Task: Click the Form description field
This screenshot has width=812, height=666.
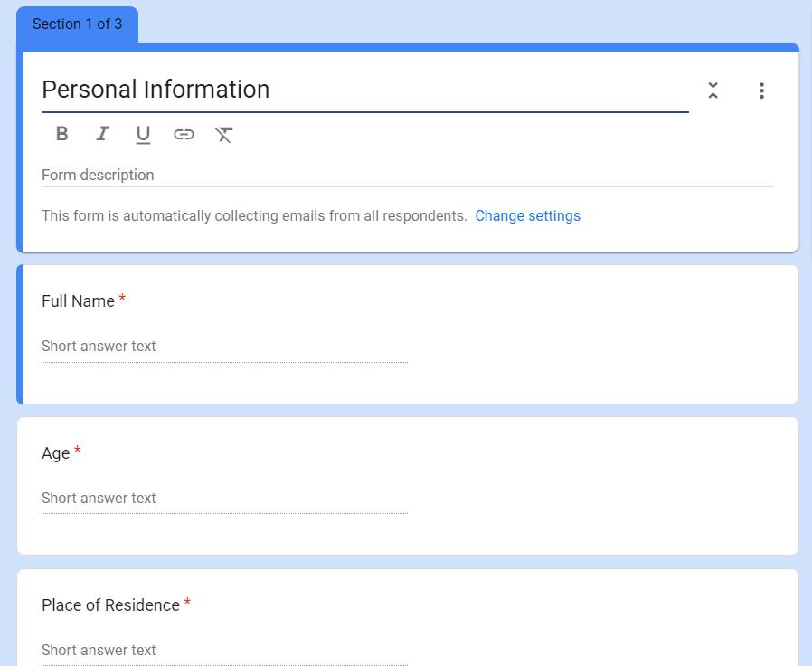Action: [x=408, y=176]
